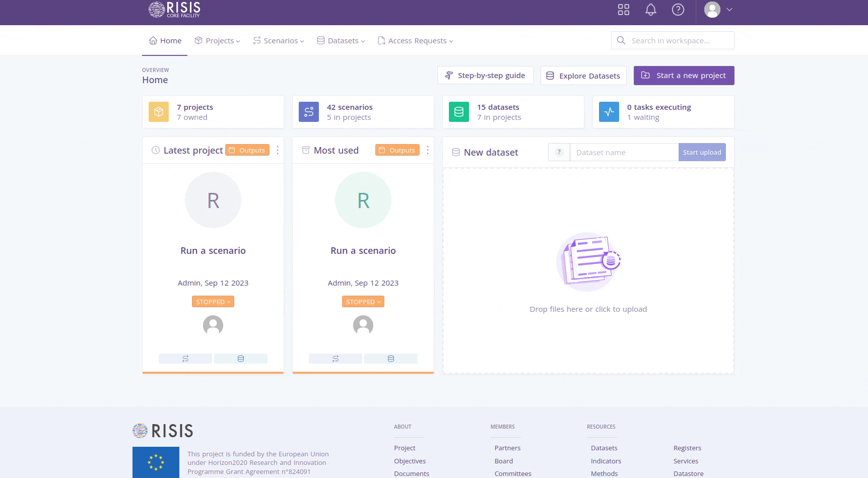Focus the Dataset name input field
Viewport: 868px width, 478px height.
(624, 152)
